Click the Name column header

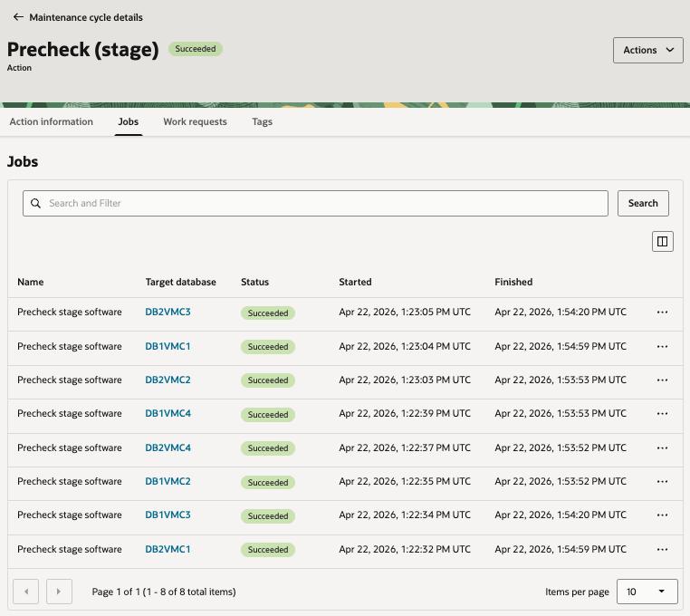coord(31,282)
